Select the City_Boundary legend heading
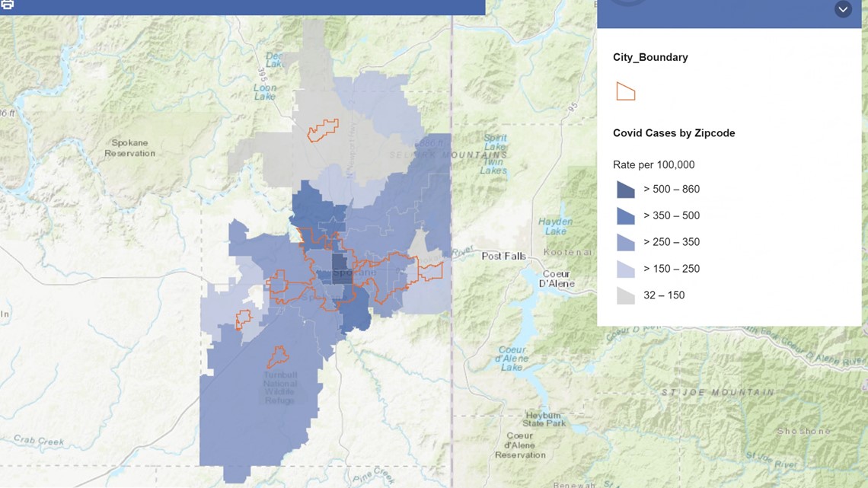 (x=650, y=57)
